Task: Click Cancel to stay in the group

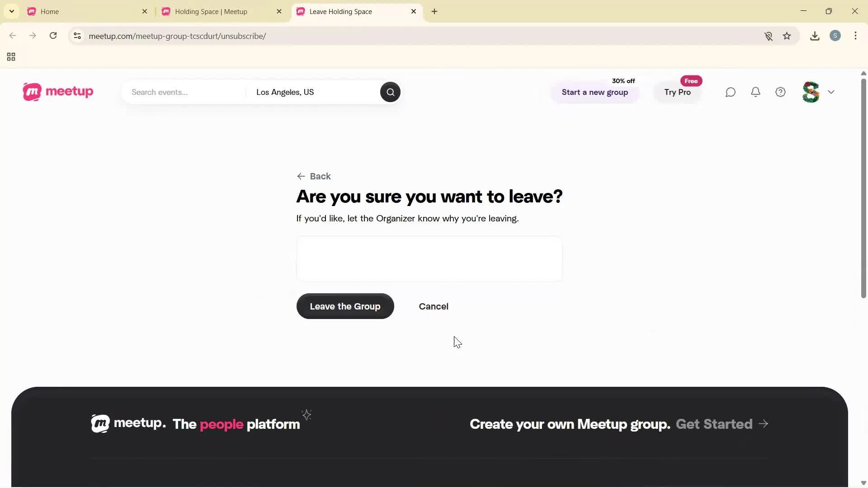Action: pos(433,306)
